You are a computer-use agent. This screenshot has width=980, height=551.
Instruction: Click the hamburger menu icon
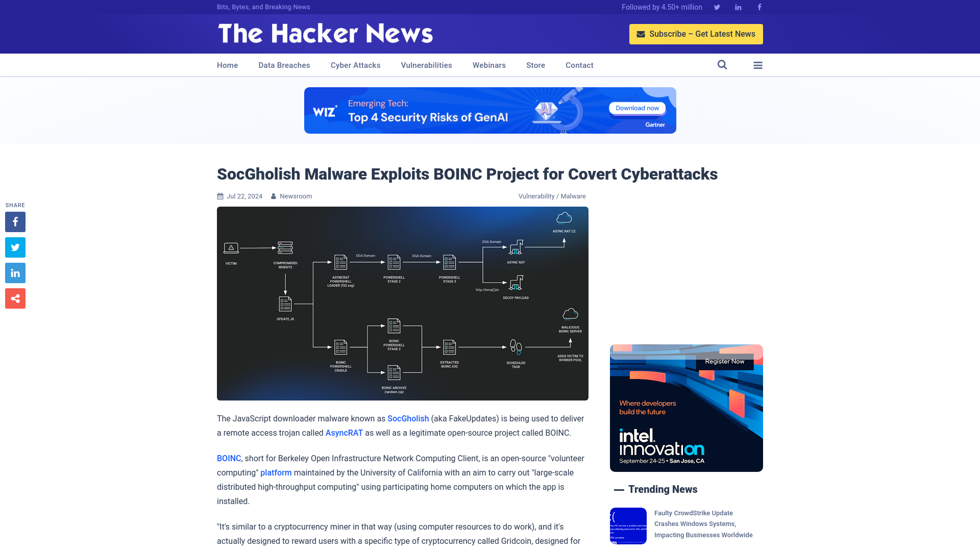(758, 65)
